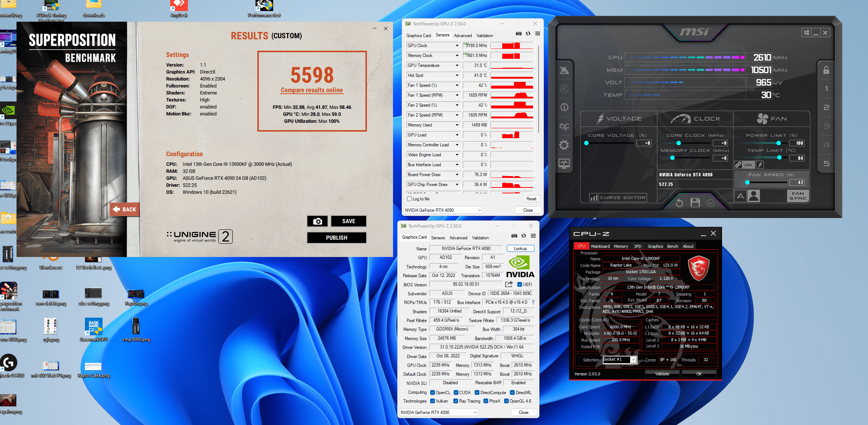Click share BIOS export icon in GPU-Z
The width and height of the screenshot is (868, 425).
[509, 284]
